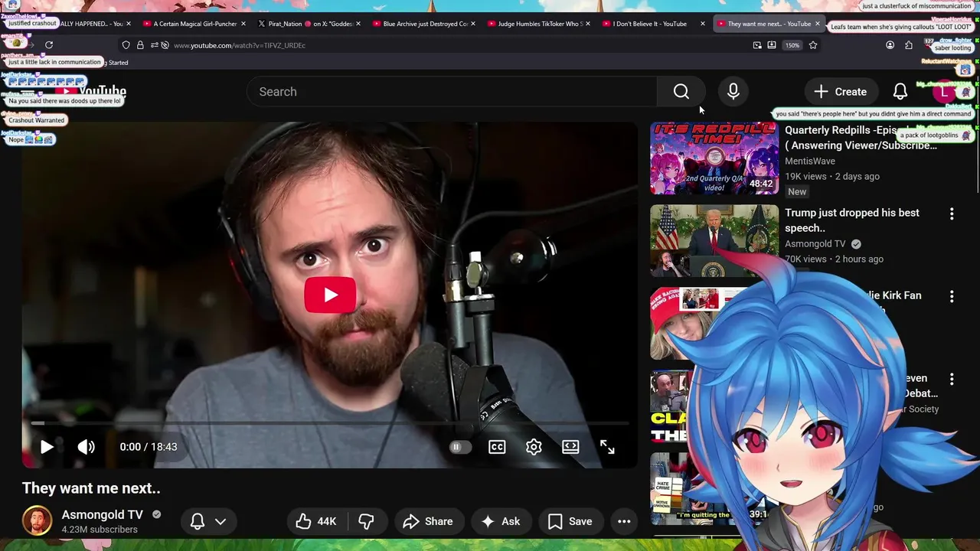This screenshot has width=980, height=551.
Task: Open the Ask AI button
Action: [501, 522]
